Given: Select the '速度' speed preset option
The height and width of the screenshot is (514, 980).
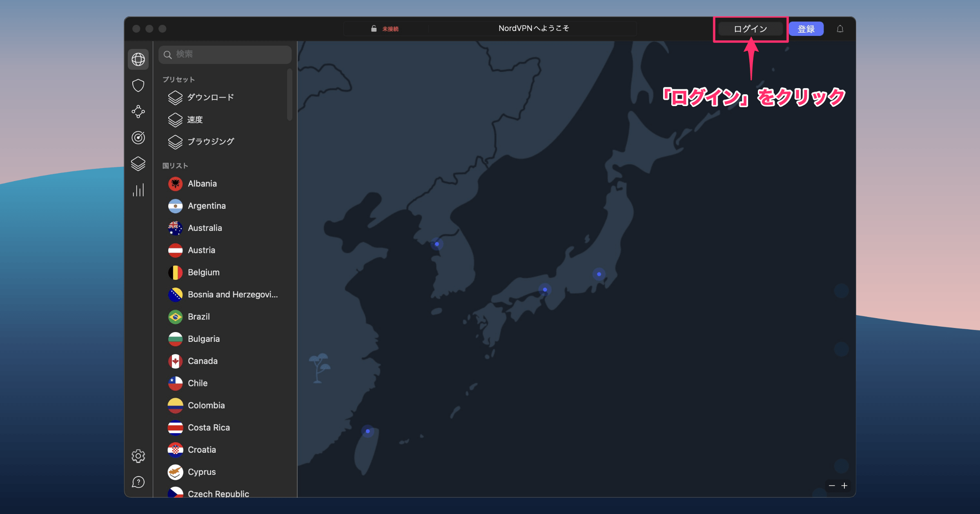Looking at the screenshot, I should (x=196, y=119).
